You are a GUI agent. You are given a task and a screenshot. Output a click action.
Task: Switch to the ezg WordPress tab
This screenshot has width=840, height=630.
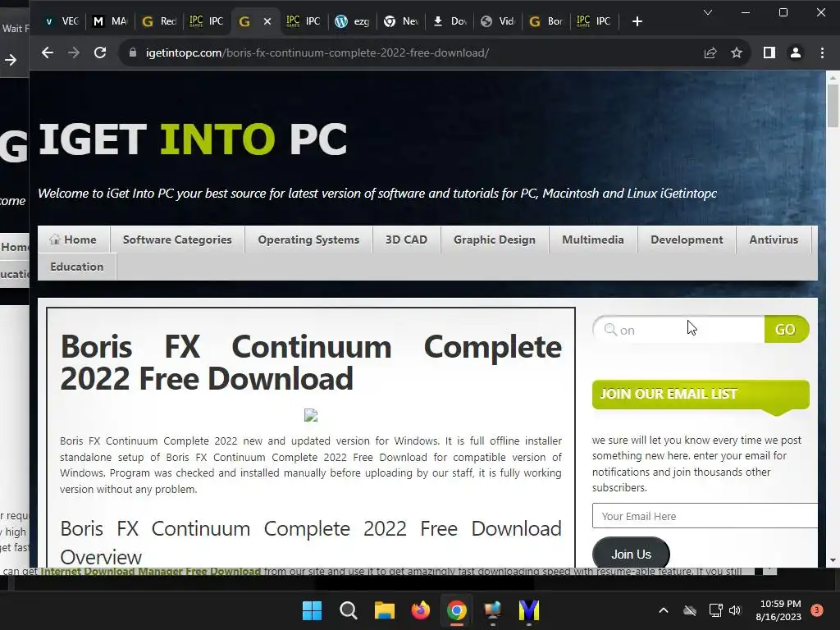tap(353, 21)
